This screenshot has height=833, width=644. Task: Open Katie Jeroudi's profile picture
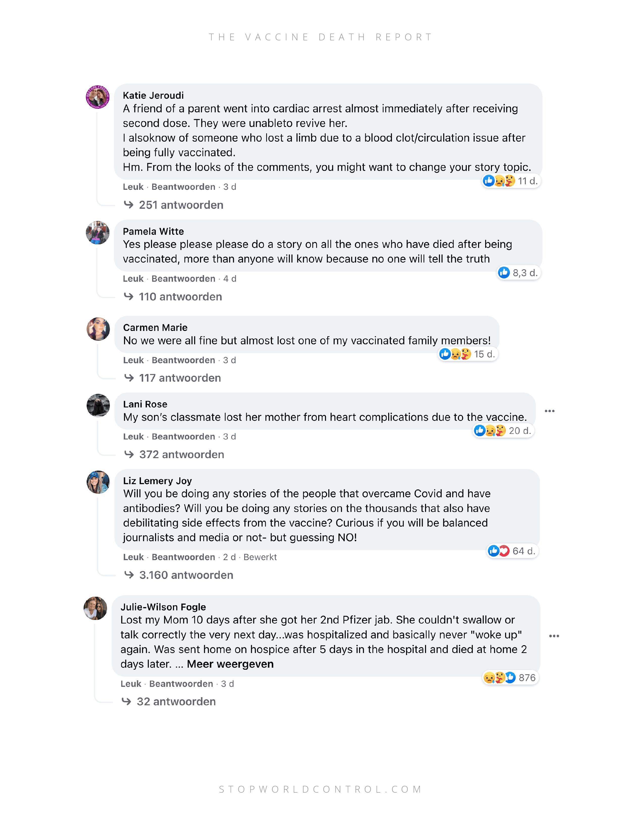click(x=98, y=97)
